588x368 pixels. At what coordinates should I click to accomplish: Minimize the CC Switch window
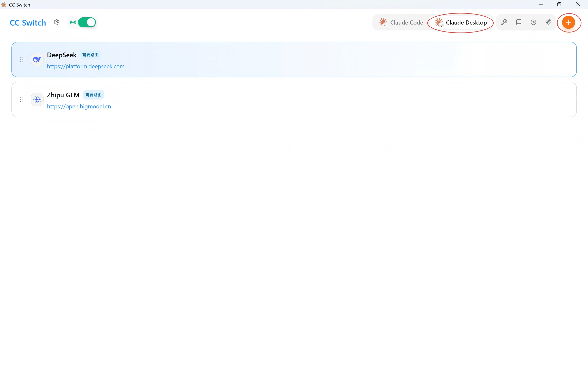pyautogui.click(x=541, y=4)
